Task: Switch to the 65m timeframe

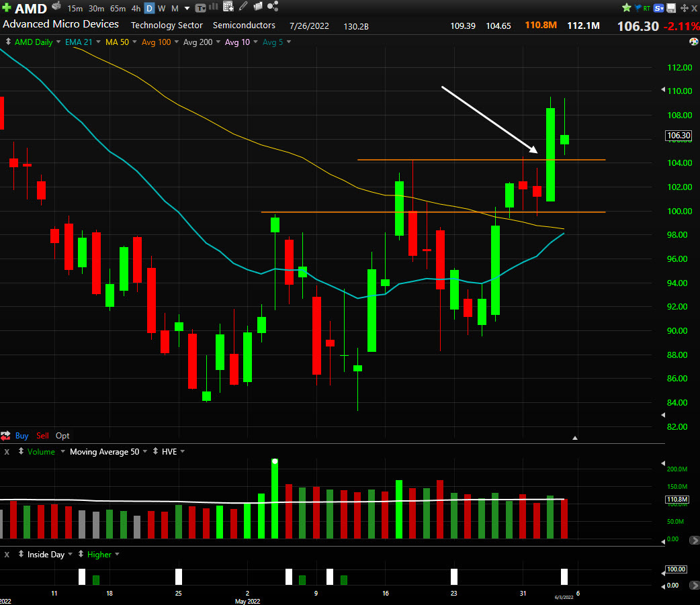Action: click(118, 9)
